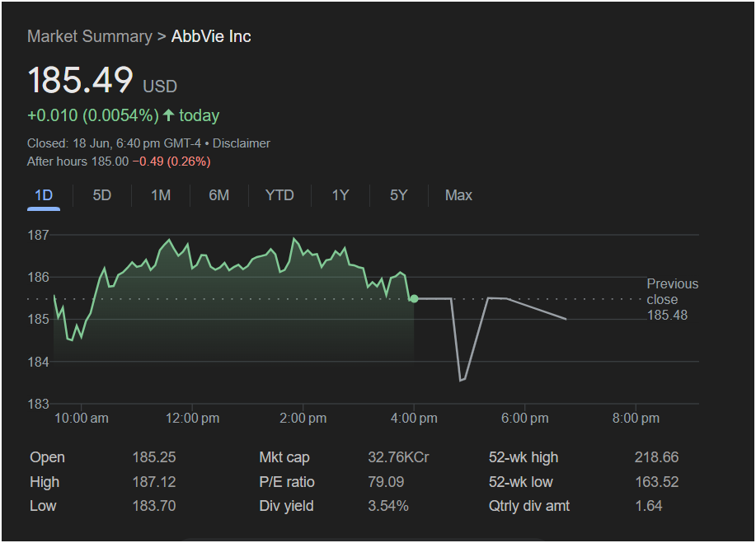Click the Low value 183.70

pyautogui.click(x=154, y=506)
